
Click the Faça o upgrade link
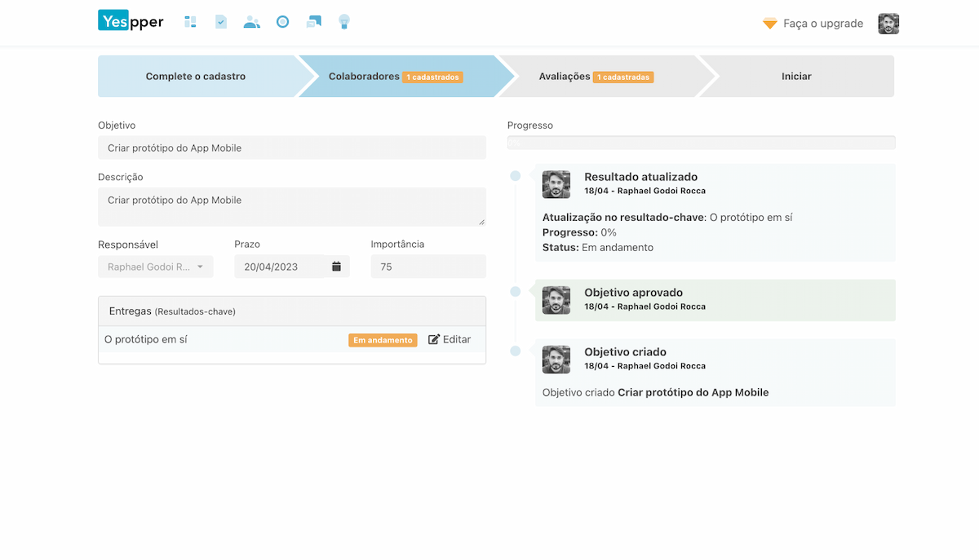tap(822, 24)
